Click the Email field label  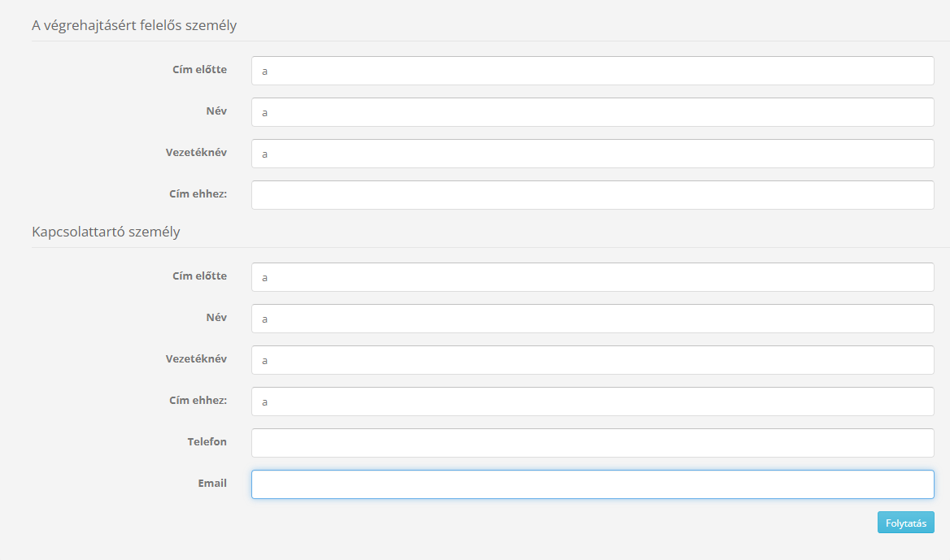pyautogui.click(x=212, y=483)
